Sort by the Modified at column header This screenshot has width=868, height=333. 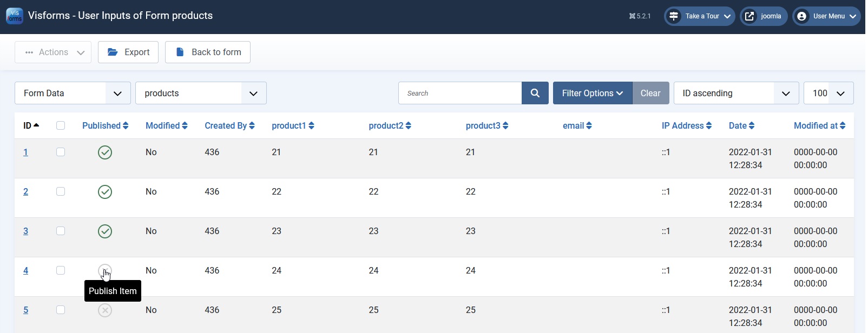coord(819,125)
